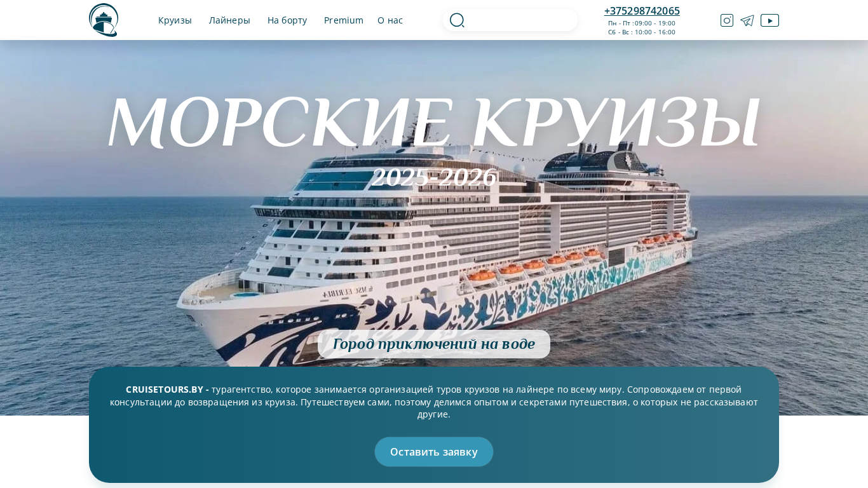
Task: Click the bold CRUISETOURS.BY text
Action: pyautogui.click(x=167, y=390)
